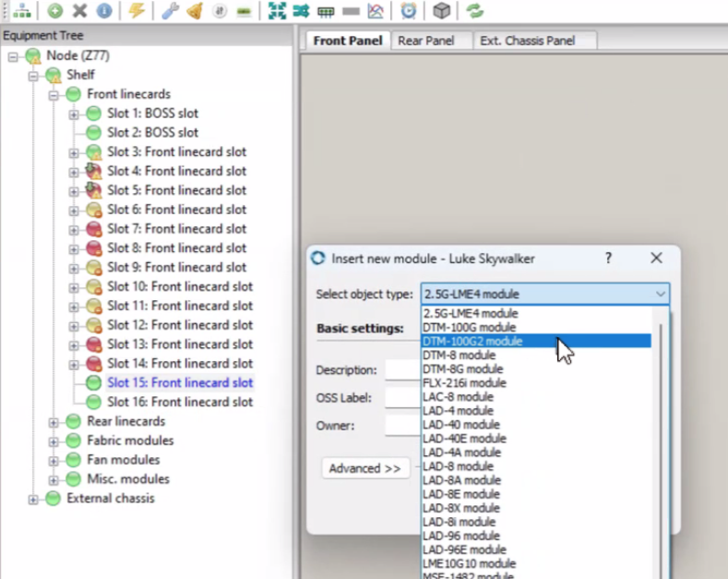Choose 2.5G-LME4 module list entry
This screenshot has width=728, height=579.
(536, 313)
